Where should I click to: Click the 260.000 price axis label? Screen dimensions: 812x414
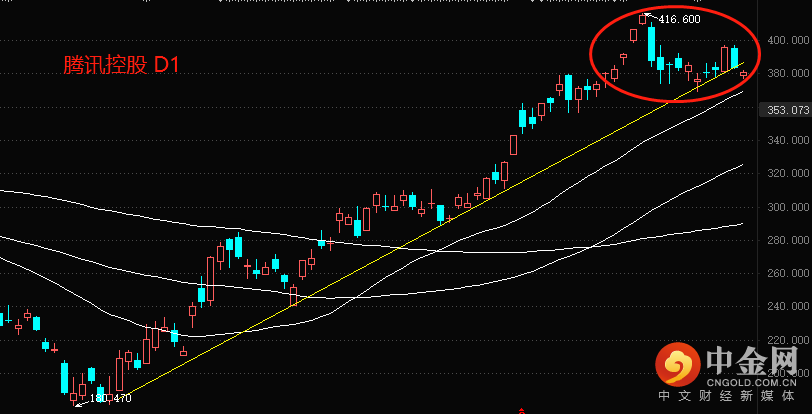(788, 274)
